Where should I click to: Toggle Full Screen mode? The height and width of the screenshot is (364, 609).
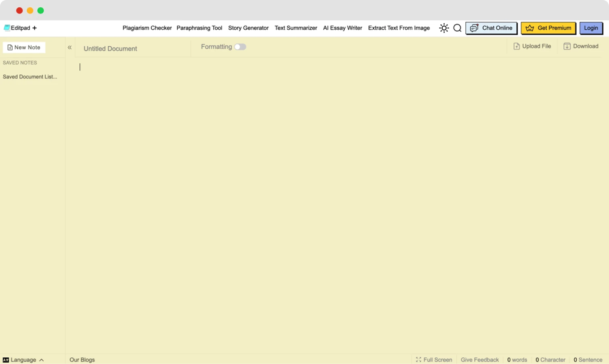pyautogui.click(x=434, y=360)
